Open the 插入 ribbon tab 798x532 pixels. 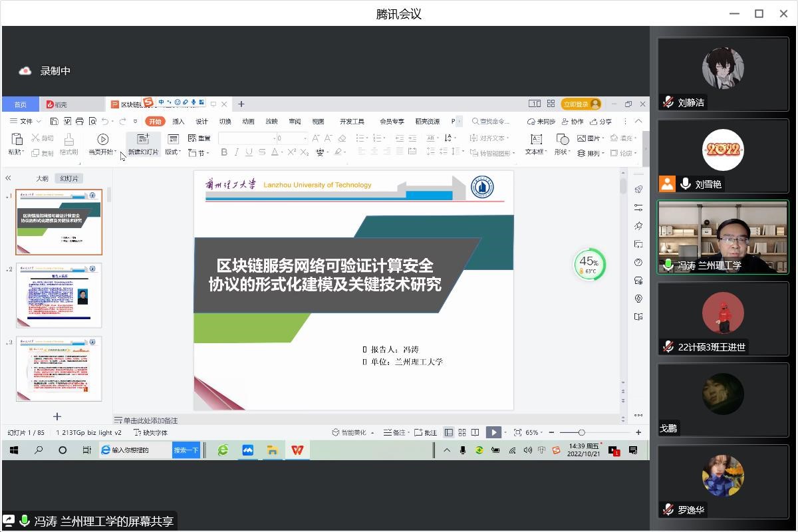point(178,122)
